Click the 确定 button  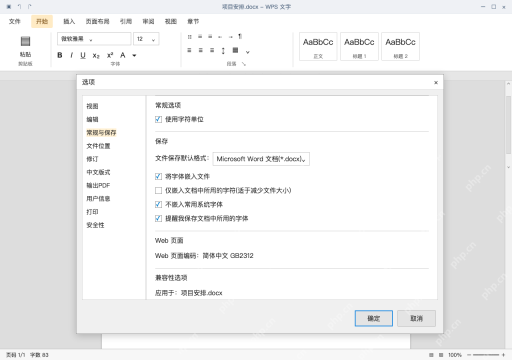pos(374,318)
